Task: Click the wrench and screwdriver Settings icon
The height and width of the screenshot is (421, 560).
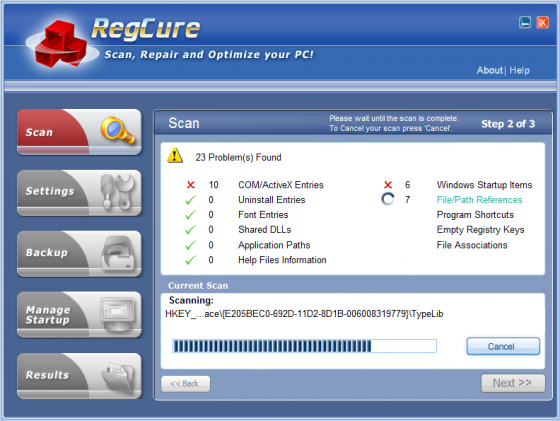Action: click(x=117, y=191)
